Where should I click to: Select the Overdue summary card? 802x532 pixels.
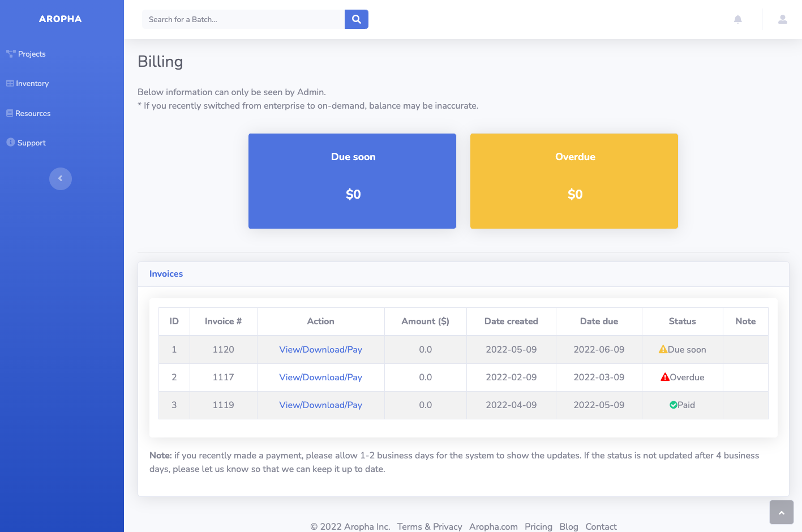[x=574, y=181]
